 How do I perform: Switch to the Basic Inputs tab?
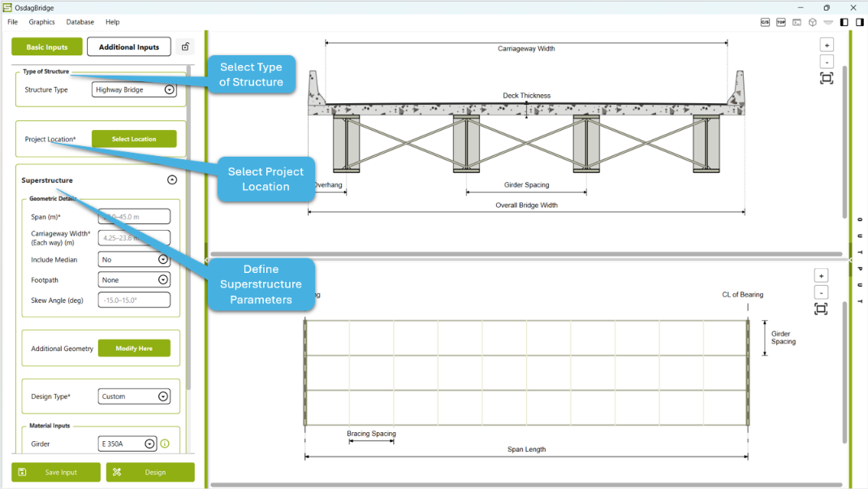tap(47, 47)
